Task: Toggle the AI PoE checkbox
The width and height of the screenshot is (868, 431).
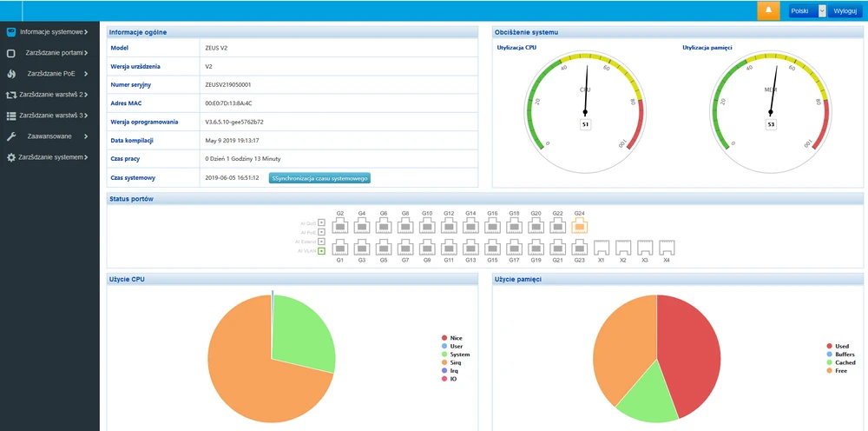Action: (321, 232)
